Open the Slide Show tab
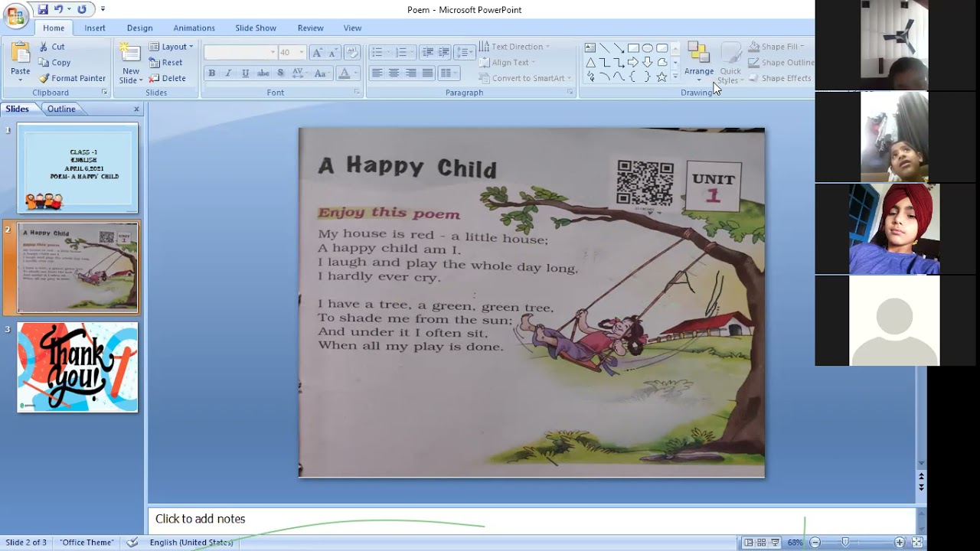Screen dimensions: 980x551 pyautogui.click(x=256, y=28)
